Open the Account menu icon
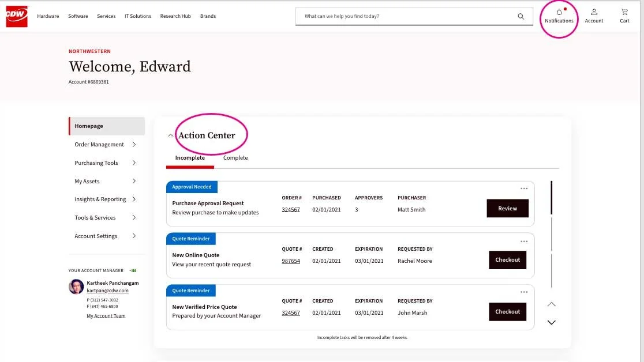Viewport: 644px width, 362px height. (x=594, y=16)
